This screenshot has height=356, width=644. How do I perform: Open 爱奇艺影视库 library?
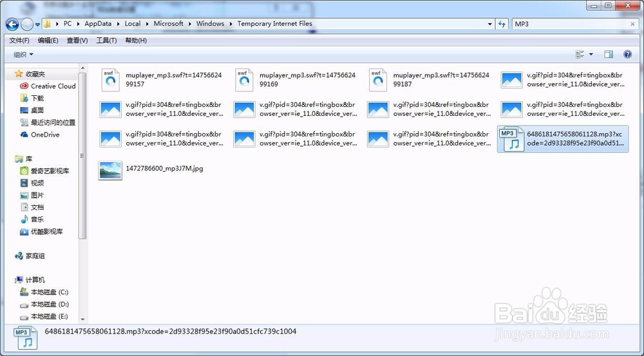[44, 171]
